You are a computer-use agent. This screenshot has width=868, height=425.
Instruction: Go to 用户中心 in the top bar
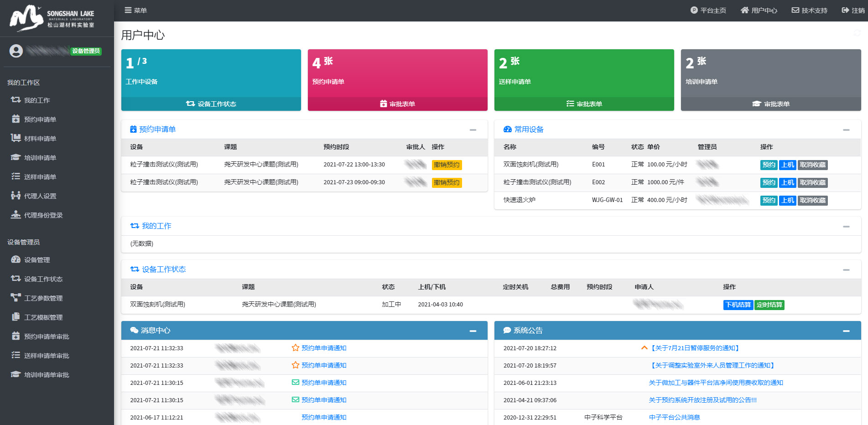click(x=759, y=10)
